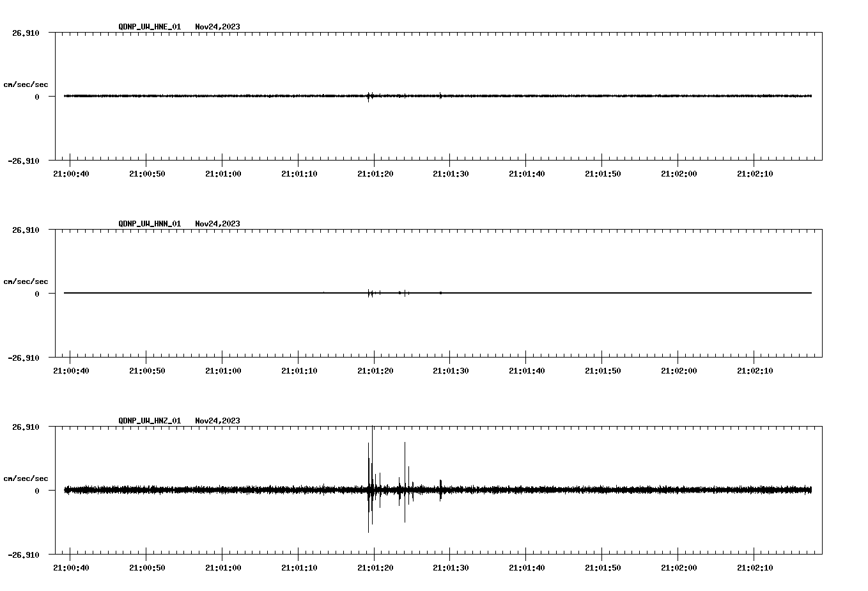This screenshot has height=591, width=868.
Task: Click the 0 axis label on HNE plot
Action: click(x=37, y=97)
